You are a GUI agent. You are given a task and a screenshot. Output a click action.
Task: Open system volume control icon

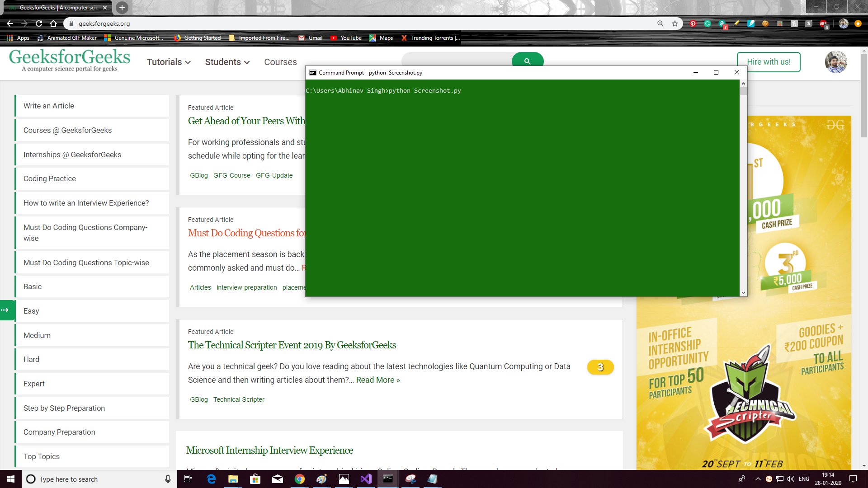(x=790, y=479)
